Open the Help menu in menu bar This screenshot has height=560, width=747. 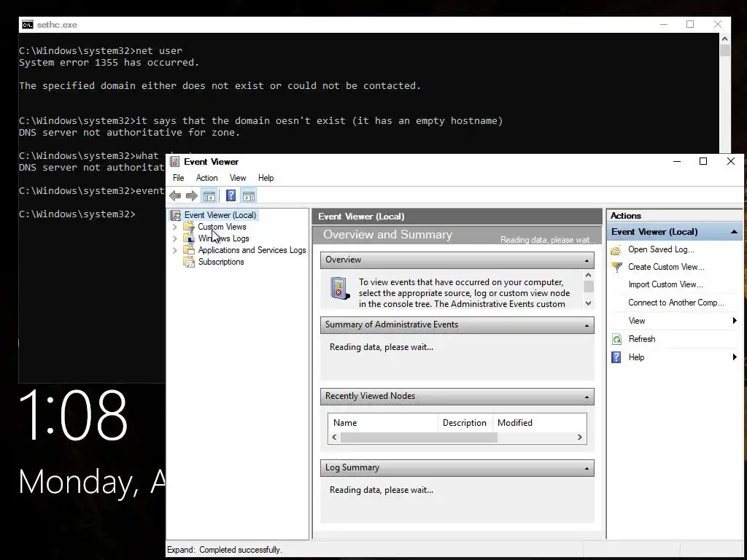tap(266, 178)
